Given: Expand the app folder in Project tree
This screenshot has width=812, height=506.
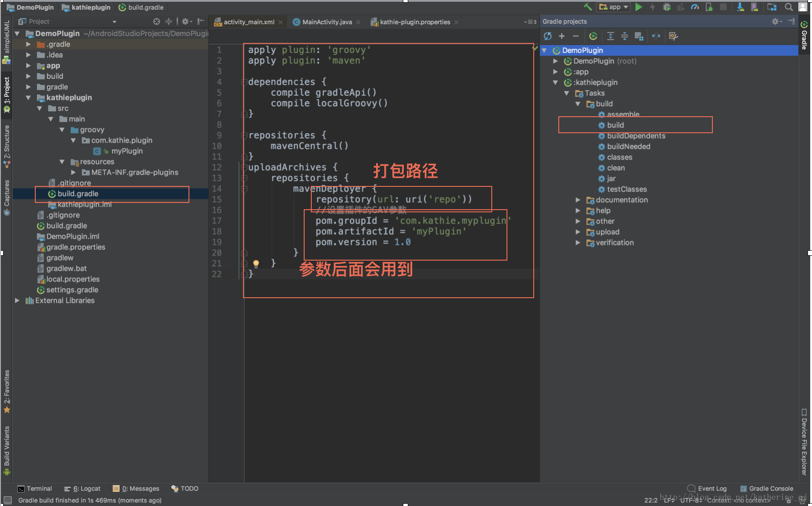Looking at the screenshot, I should click(x=29, y=66).
